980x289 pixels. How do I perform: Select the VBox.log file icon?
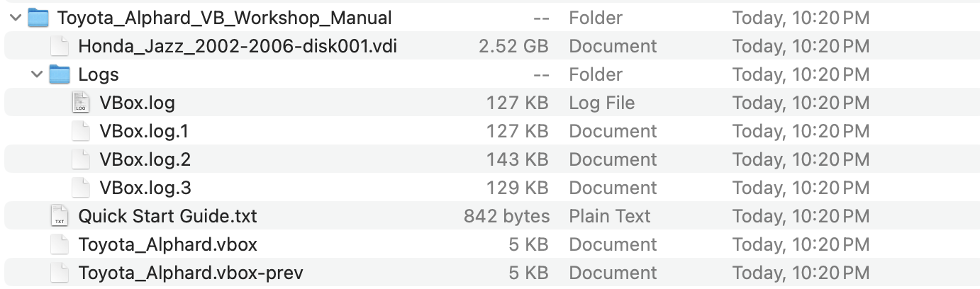tap(81, 103)
